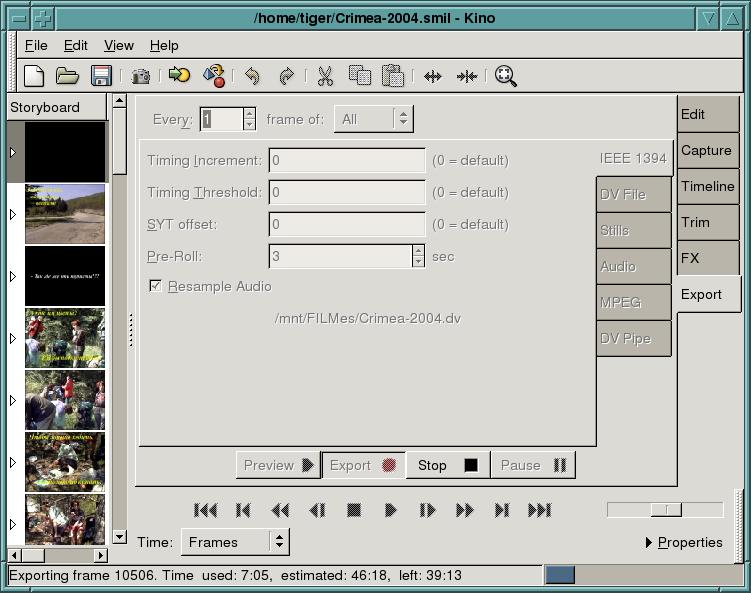The width and height of the screenshot is (751, 593).
Task: Click the shuttle slider beside the transport controls
Action: [x=664, y=510]
